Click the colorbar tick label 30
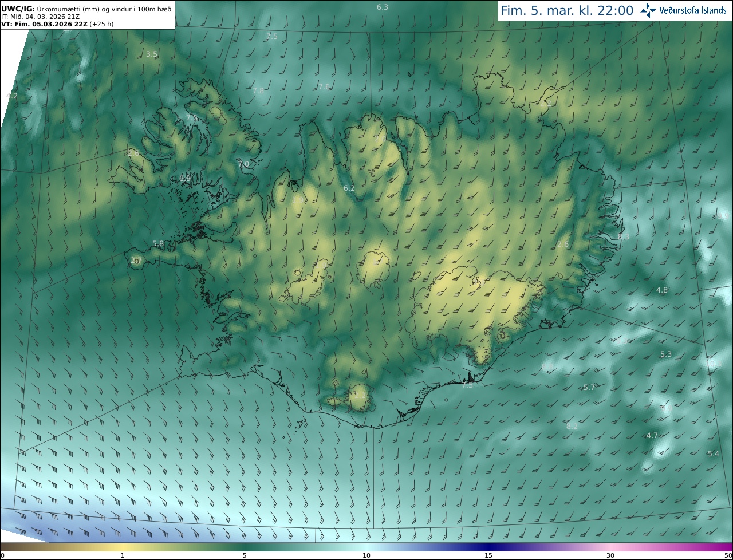733x560 pixels. pyautogui.click(x=610, y=555)
